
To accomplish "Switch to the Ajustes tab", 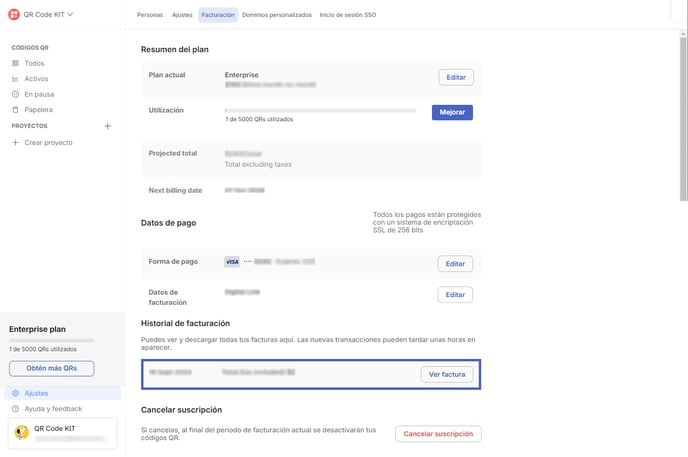I will point(182,15).
